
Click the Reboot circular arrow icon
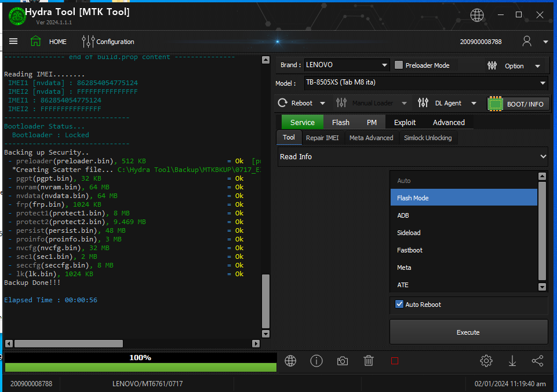click(x=283, y=103)
